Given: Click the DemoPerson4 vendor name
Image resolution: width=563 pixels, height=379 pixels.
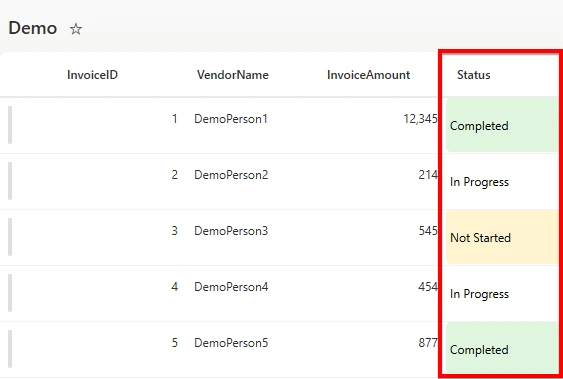Looking at the screenshot, I should click(x=231, y=287).
